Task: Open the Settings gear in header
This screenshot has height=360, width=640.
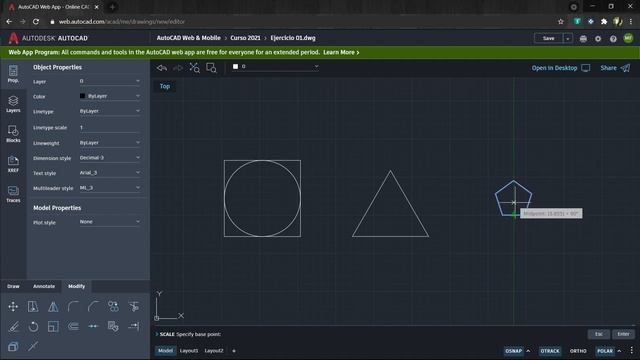Action: tap(598, 38)
